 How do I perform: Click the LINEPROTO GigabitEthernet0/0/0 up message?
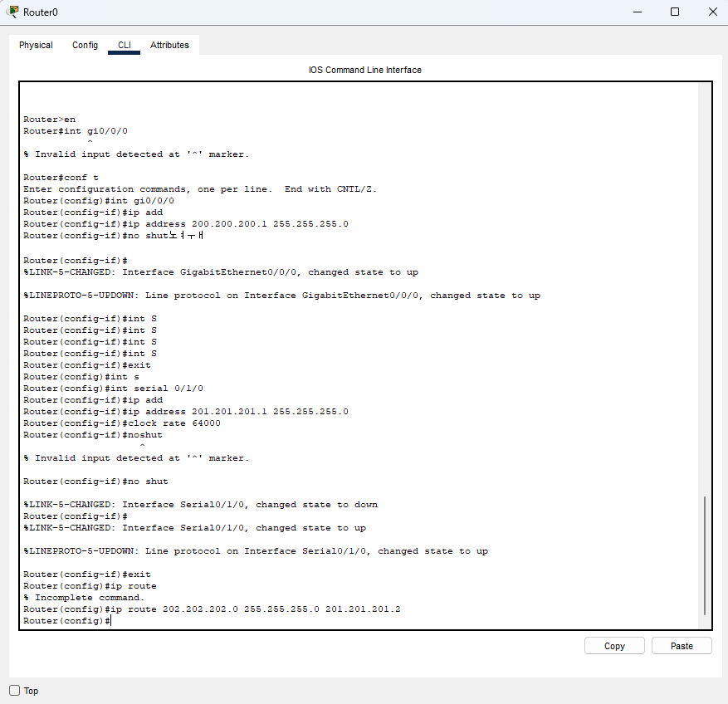(282, 296)
